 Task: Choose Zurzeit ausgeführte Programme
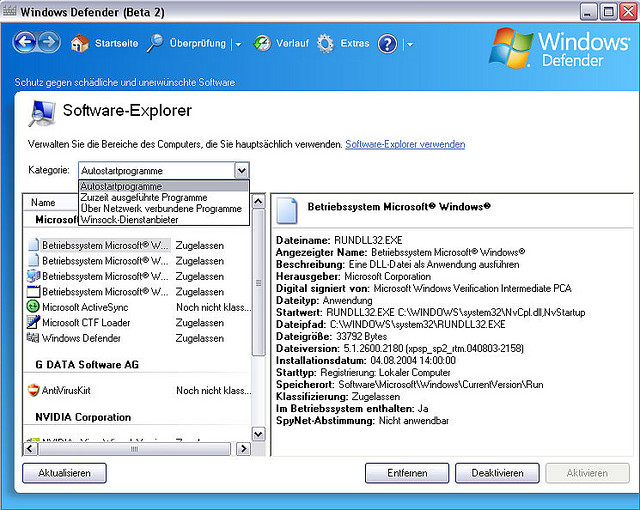click(164, 197)
